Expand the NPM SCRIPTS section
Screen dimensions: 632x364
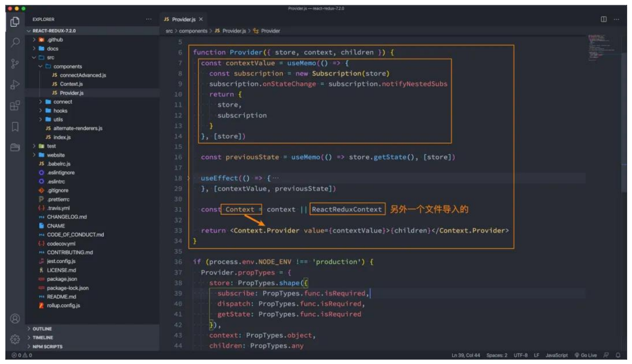93,347
